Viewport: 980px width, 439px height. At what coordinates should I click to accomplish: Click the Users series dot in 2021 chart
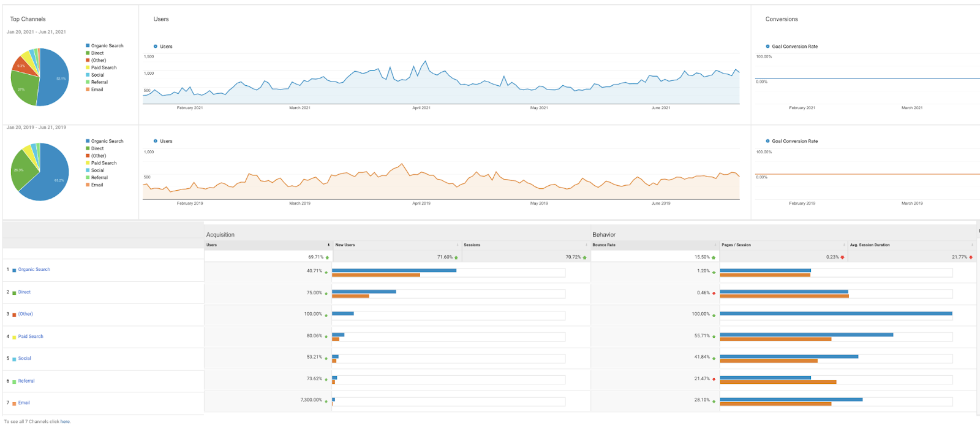click(156, 47)
